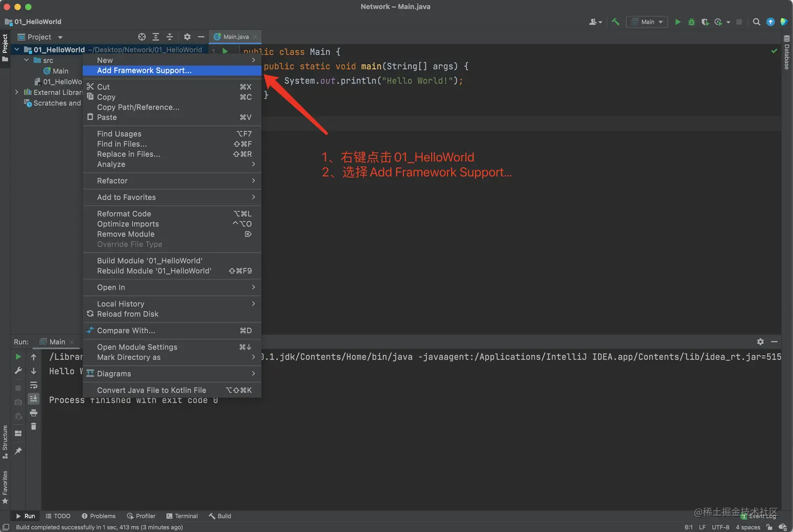Toggle the Project tool window side tab
793x532 pixels.
(x=5, y=47)
